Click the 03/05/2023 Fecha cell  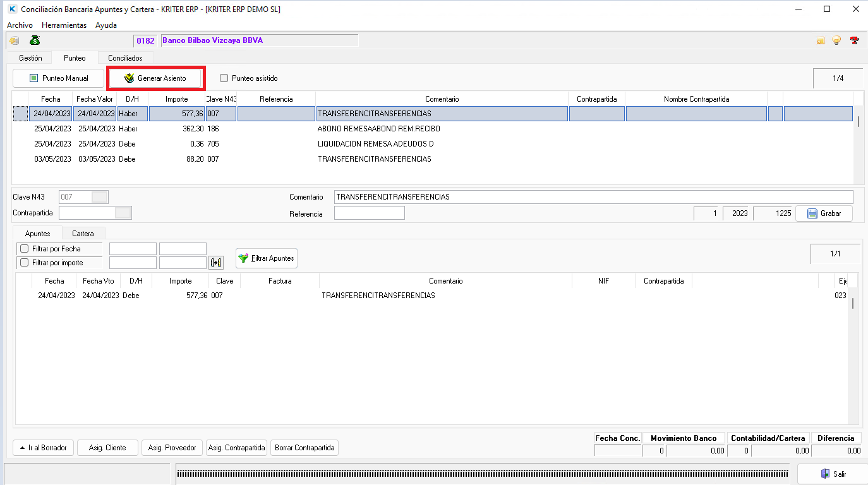(x=51, y=159)
